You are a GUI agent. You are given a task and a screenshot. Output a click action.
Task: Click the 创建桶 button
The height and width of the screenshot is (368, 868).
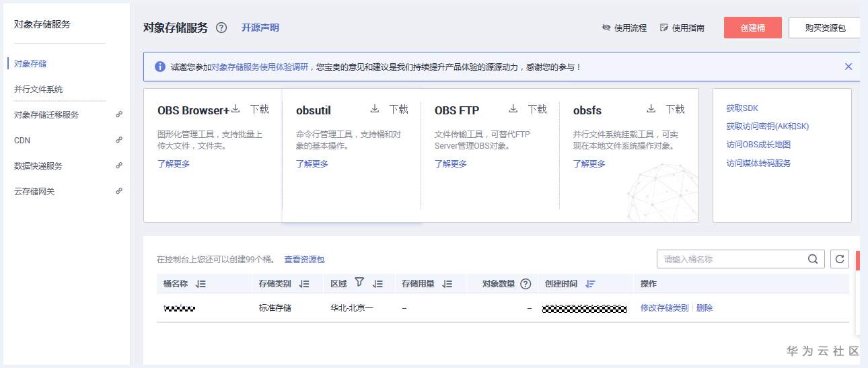pos(753,28)
